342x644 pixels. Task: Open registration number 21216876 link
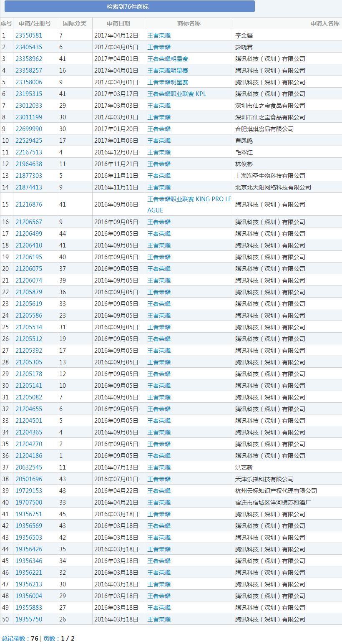point(29,205)
